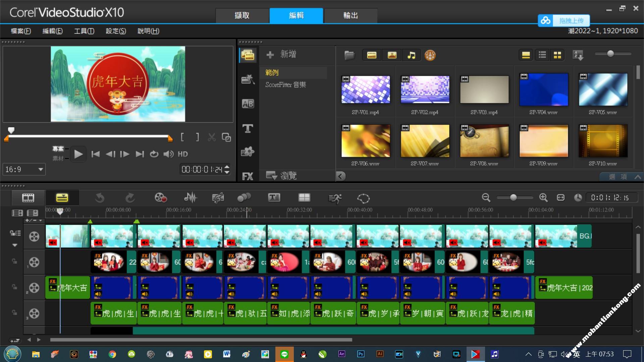Screen dimensions: 644x362
Task: Show or hide video clips filter
Action: click(x=372, y=55)
